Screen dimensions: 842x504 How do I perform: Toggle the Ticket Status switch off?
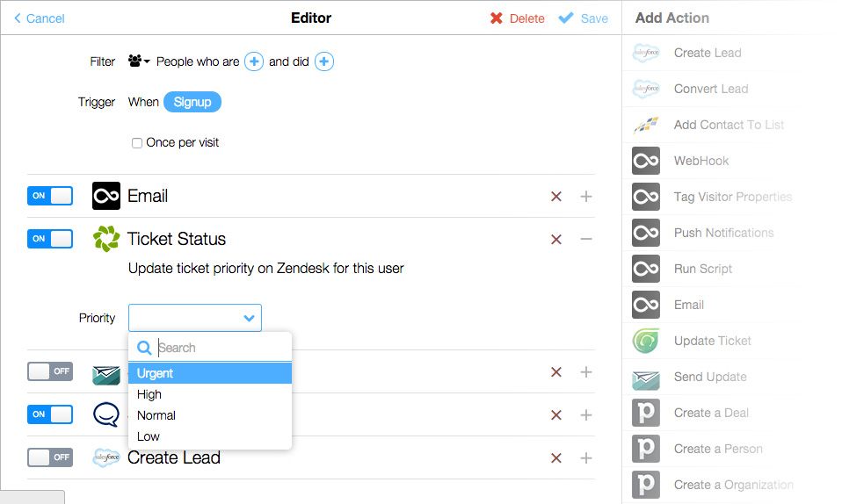(x=50, y=239)
